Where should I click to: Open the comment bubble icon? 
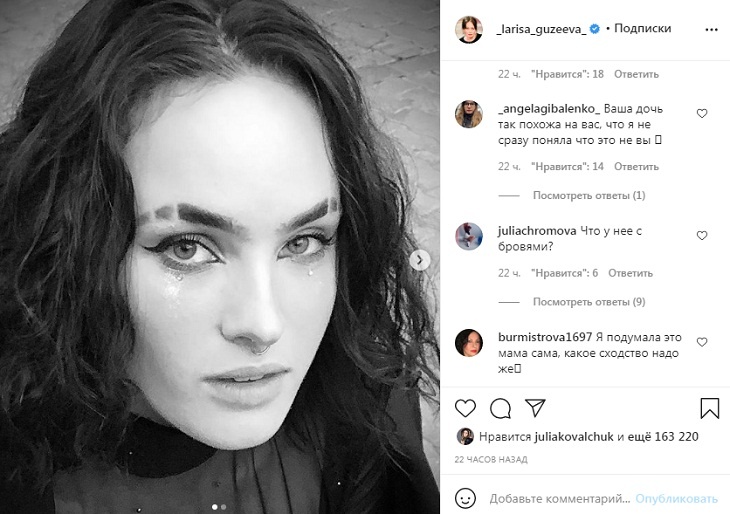click(x=500, y=408)
